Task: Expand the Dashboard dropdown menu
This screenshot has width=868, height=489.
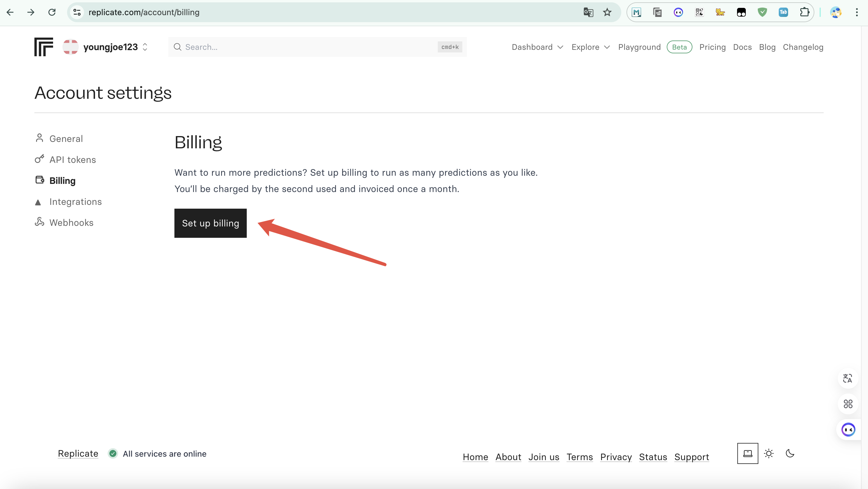Action: [x=537, y=47]
